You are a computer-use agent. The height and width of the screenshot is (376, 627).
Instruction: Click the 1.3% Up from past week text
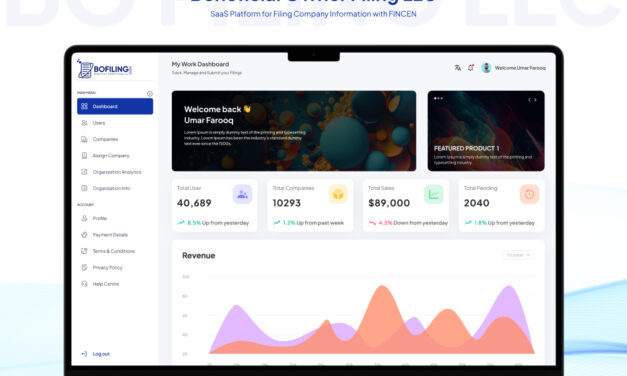point(313,223)
